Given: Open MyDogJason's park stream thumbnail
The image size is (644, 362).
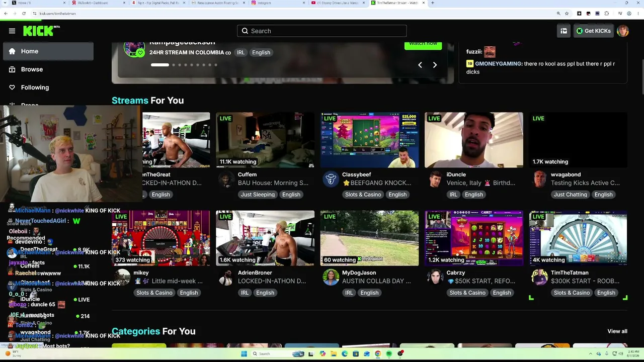Looking at the screenshot, I should click(370, 238).
